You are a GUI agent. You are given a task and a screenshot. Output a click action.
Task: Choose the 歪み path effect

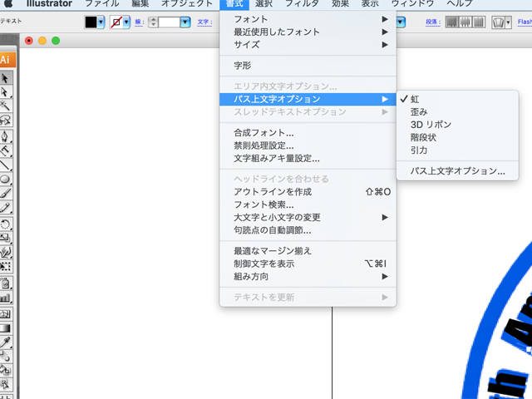point(457,112)
